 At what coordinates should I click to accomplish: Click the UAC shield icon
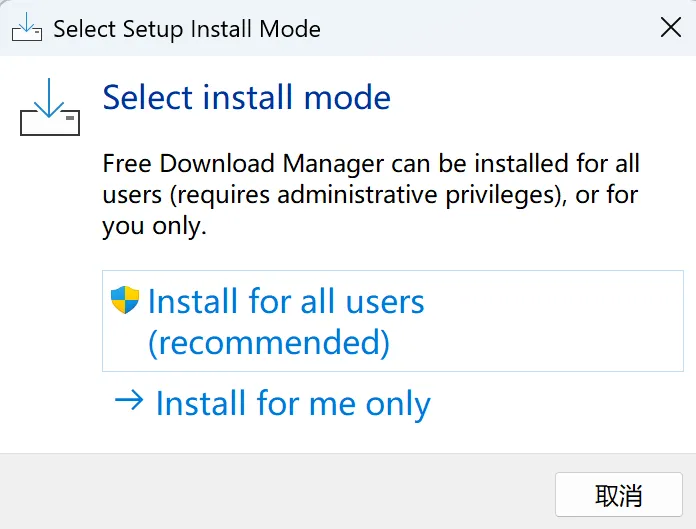click(x=125, y=300)
